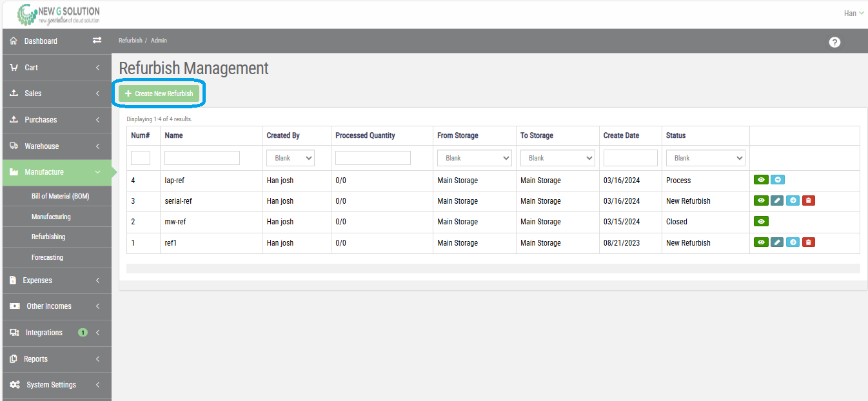Edit the ref1 refurbish via pencil icon
Screen dimensions: 868x401
tap(777, 242)
